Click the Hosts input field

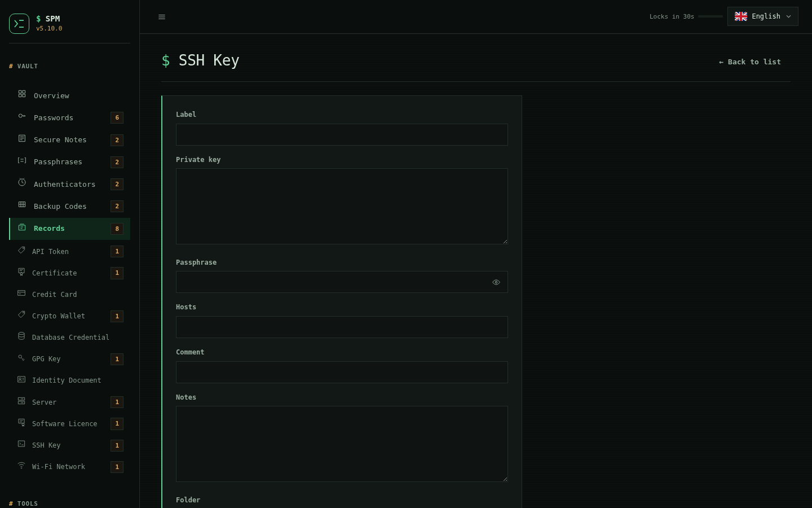342,327
